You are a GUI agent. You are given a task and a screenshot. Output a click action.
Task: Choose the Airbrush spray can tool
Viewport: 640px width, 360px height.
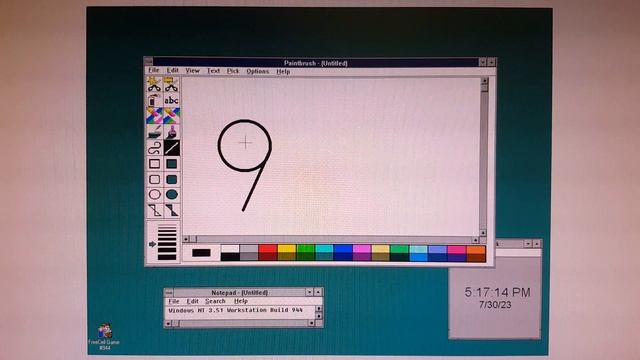(x=154, y=100)
